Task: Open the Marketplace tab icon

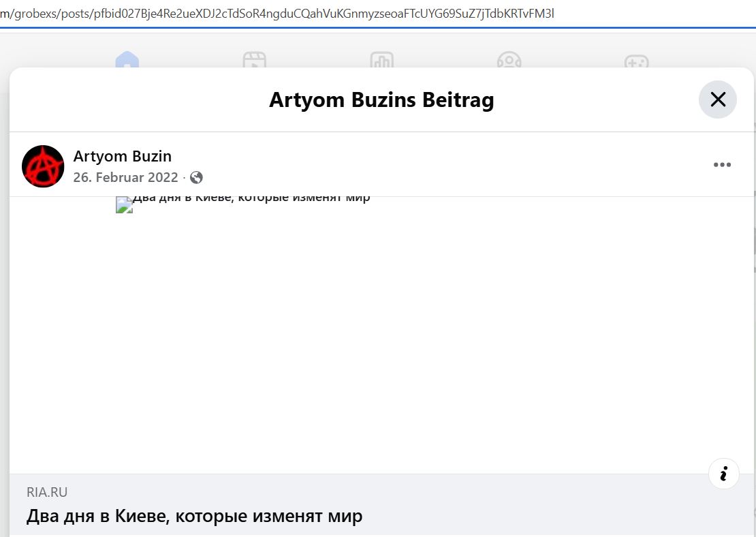Action: pyautogui.click(x=382, y=60)
